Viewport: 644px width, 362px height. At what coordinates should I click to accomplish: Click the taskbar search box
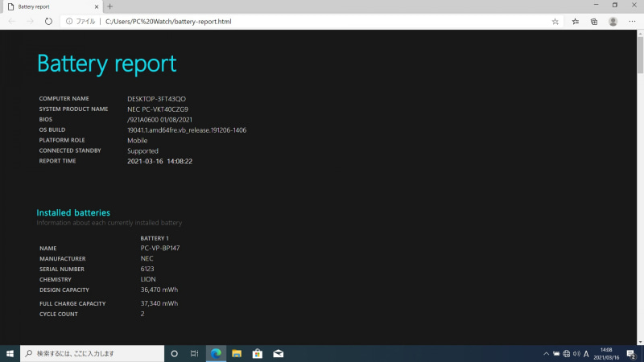click(92, 353)
